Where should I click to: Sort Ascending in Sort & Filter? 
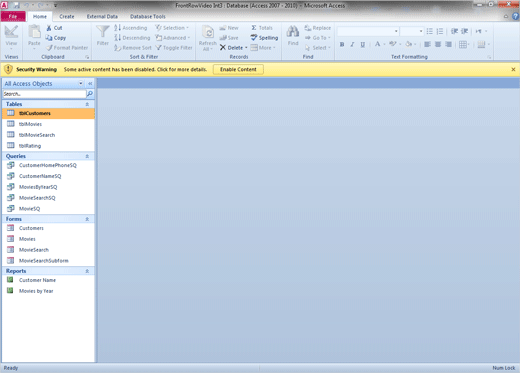click(x=131, y=28)
